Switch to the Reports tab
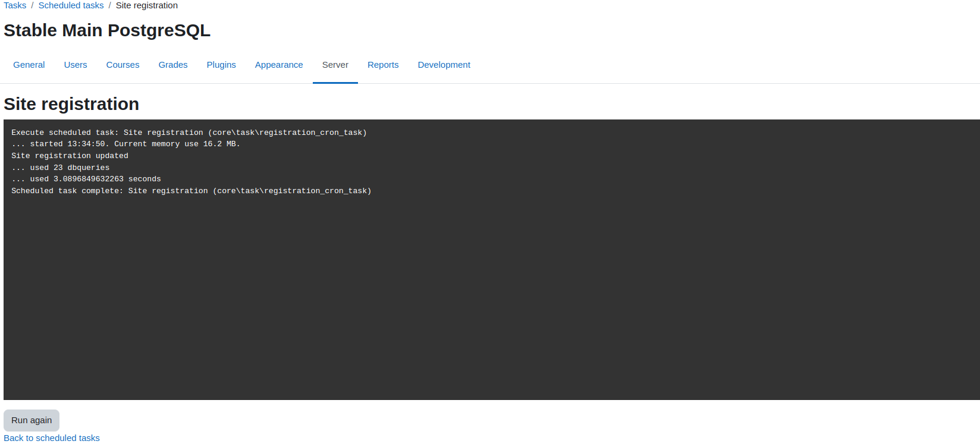This screenshot has width=980, height=444. [383, 65]
